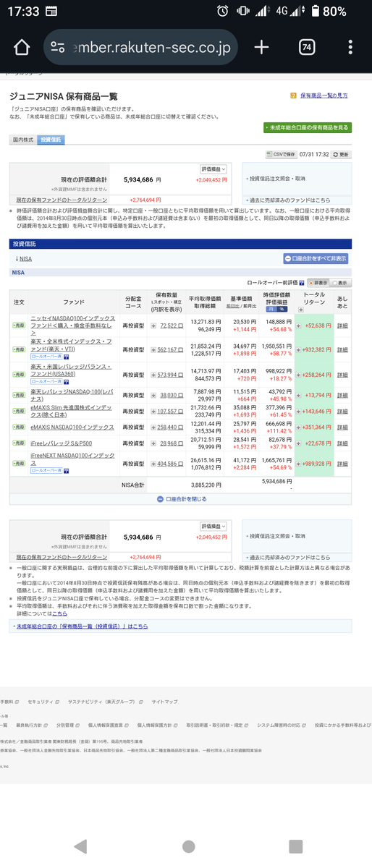Expand quantity breakdown for 38,030 口
The image size is (372, 868).
(x=153, y=396)
